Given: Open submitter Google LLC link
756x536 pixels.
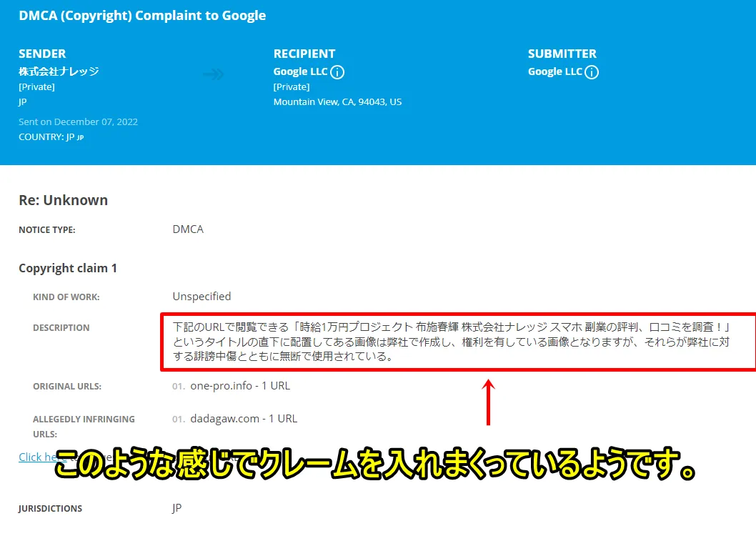Looking at the screenshot, I should 554,71.
